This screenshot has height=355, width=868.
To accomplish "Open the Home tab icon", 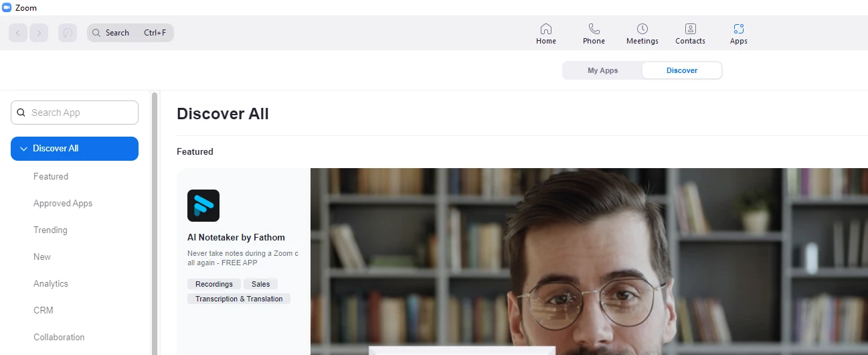I will [x=546, y=29].
